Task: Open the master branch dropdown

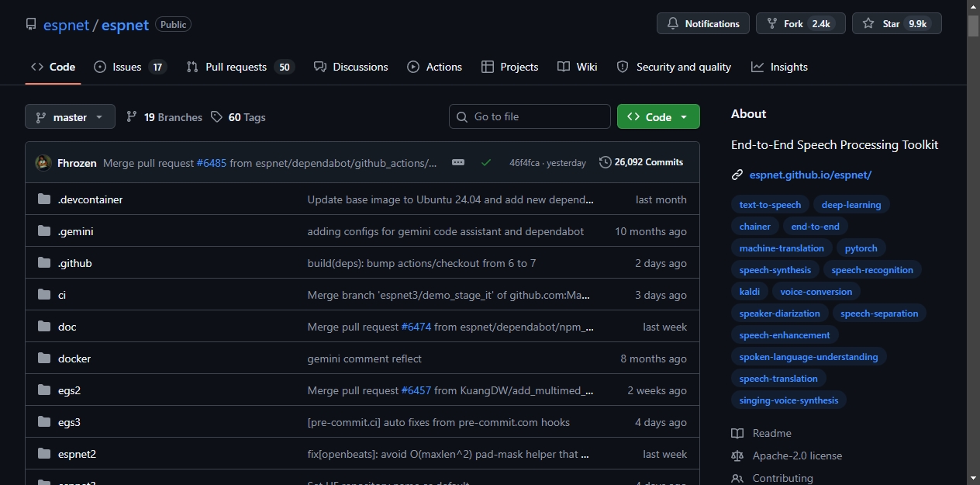Action: coord(70,116)
